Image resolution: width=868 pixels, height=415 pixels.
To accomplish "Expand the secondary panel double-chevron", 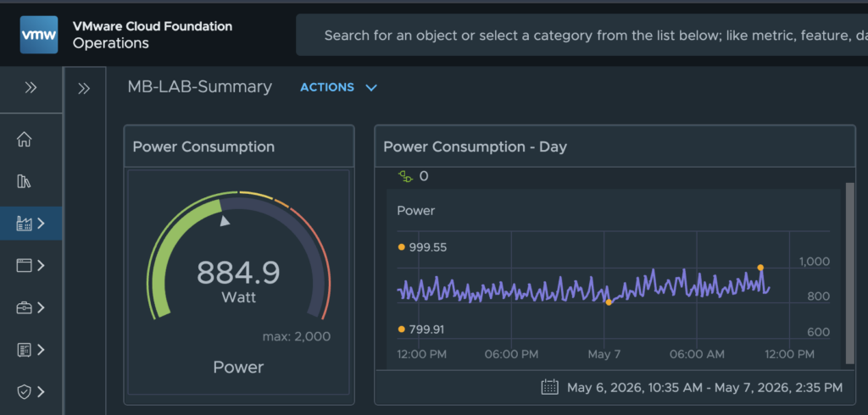I will coord(84,89).
